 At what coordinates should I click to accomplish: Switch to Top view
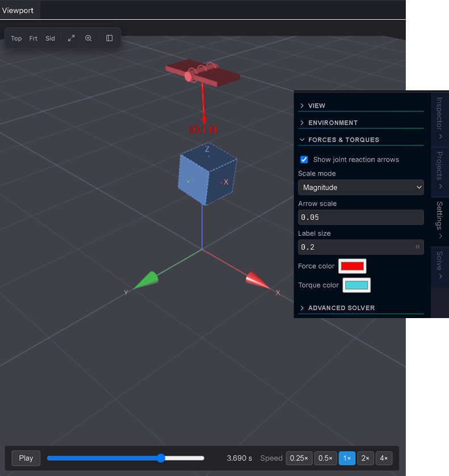click(x=16, y=39)
